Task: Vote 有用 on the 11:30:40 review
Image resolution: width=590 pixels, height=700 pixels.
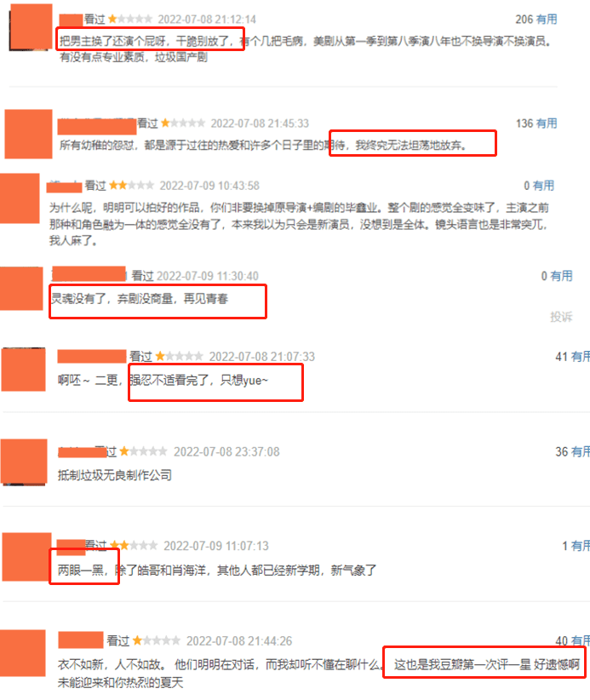Action: (x=561, y=276)
